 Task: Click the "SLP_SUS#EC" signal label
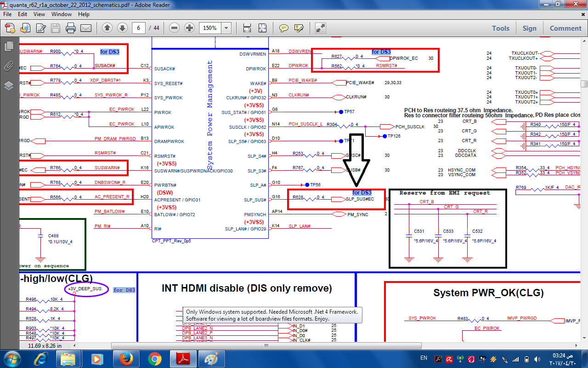(x=360, y=199)
